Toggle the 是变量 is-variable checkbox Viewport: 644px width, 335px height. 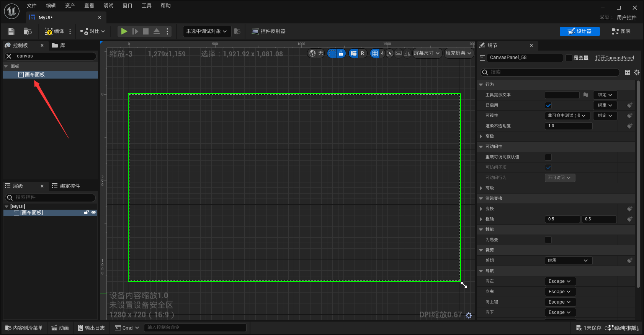pyautogui.click(x=569, y=58)
